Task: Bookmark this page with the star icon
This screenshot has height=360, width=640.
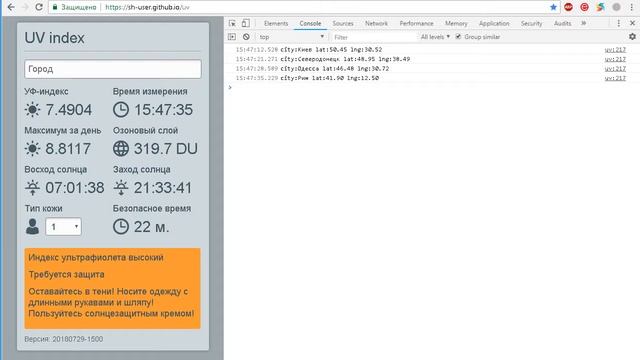Action: click(553, 7)
